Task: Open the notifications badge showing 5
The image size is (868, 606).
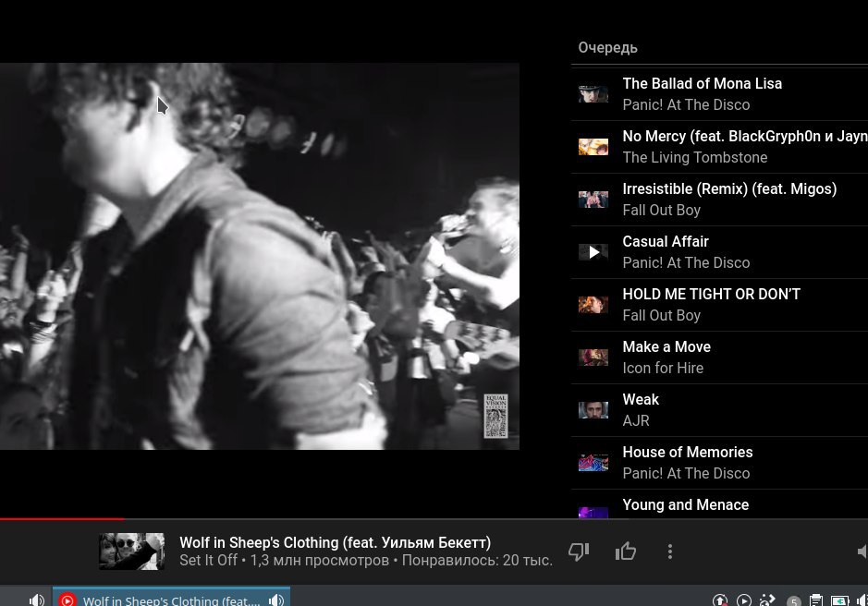Action: pyautogui.click(x=794, y=601)
